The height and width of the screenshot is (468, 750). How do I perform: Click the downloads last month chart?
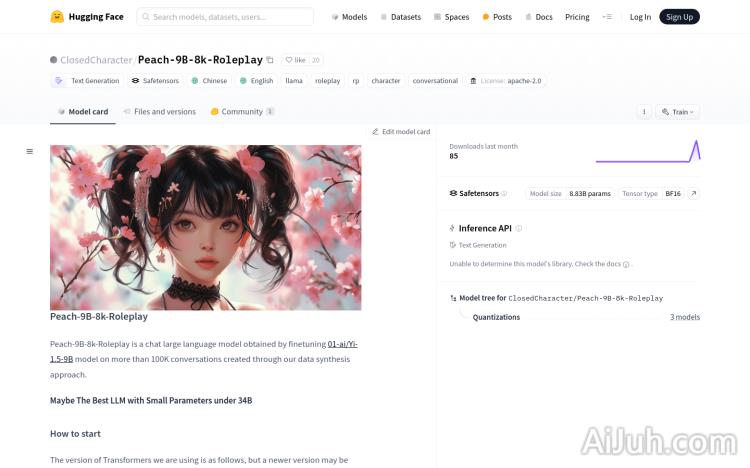pos(647,151)
